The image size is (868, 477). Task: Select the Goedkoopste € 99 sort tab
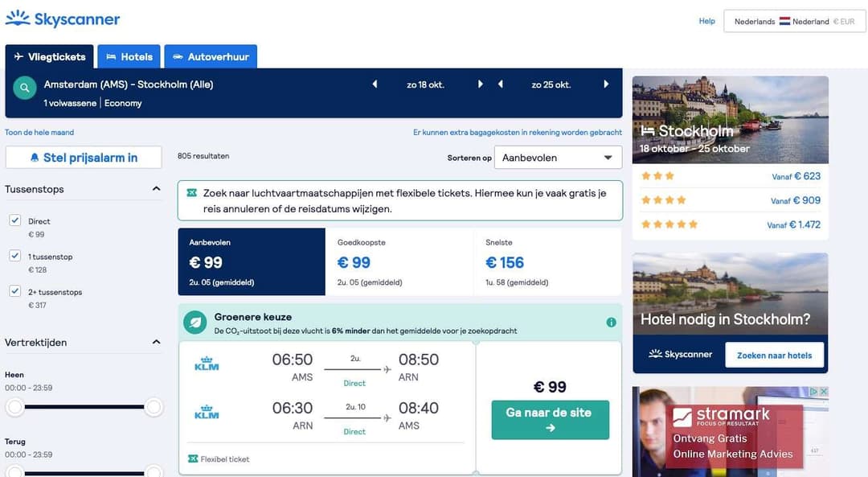tap(399, 261)
